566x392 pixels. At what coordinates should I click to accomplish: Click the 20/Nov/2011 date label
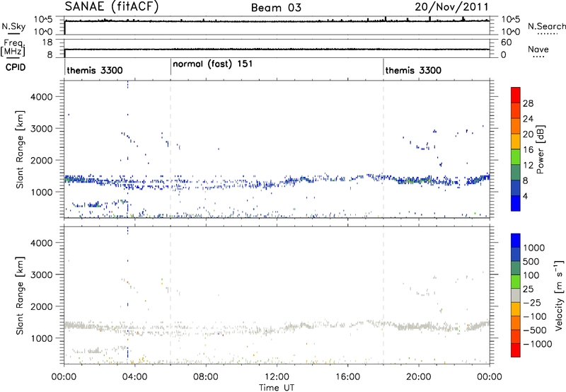pyautogui.click(x=451, y=7)
